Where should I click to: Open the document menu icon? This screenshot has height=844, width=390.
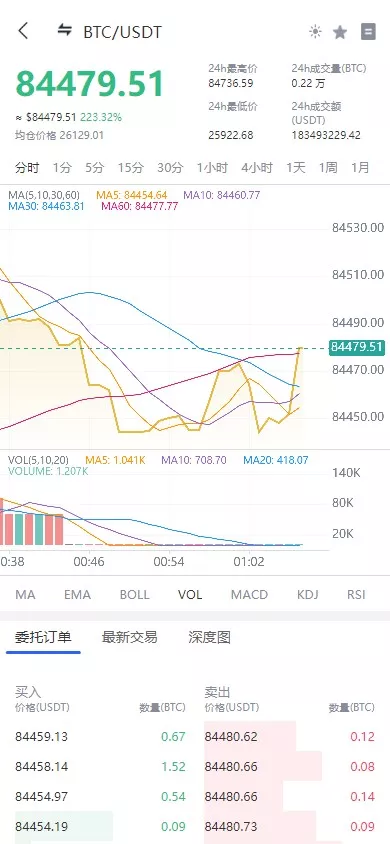[368, 32]
